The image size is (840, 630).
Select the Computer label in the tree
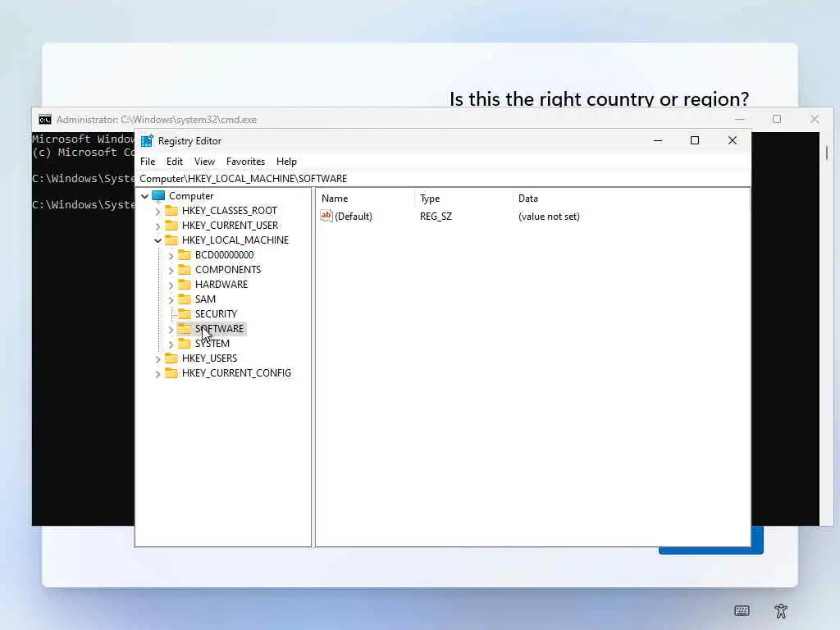coord(191,196)
